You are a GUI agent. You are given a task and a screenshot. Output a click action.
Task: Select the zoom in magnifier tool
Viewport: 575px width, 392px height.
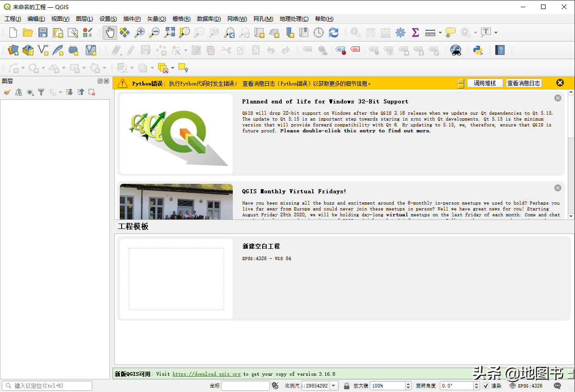pos(140,33)
